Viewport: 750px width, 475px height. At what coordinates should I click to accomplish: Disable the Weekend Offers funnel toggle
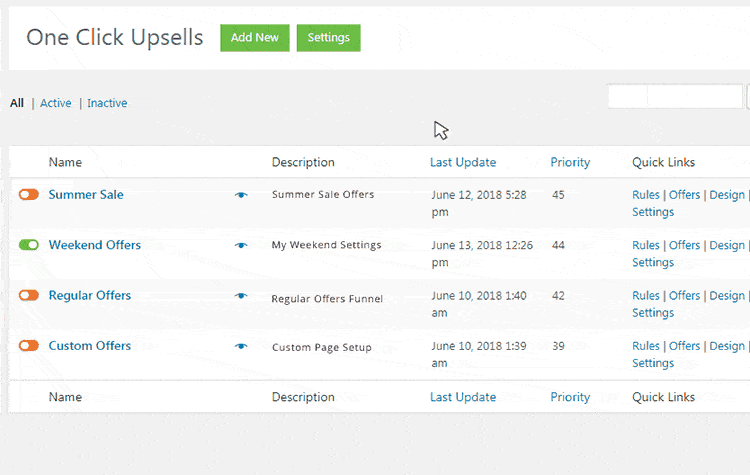pos(29,245)
